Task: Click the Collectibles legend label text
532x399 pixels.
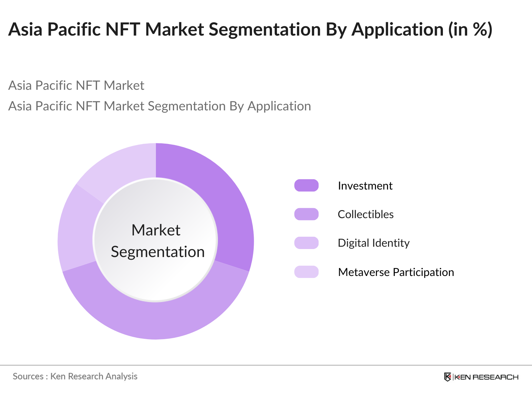Action: (x=365, y=214)
